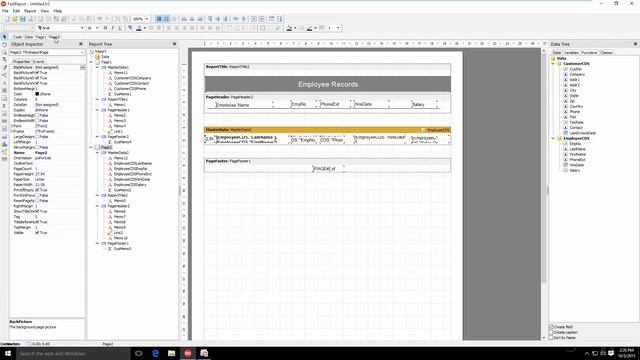640x360 pixels.
Task: Close the Report Tree panel
Action: point(174,44)
